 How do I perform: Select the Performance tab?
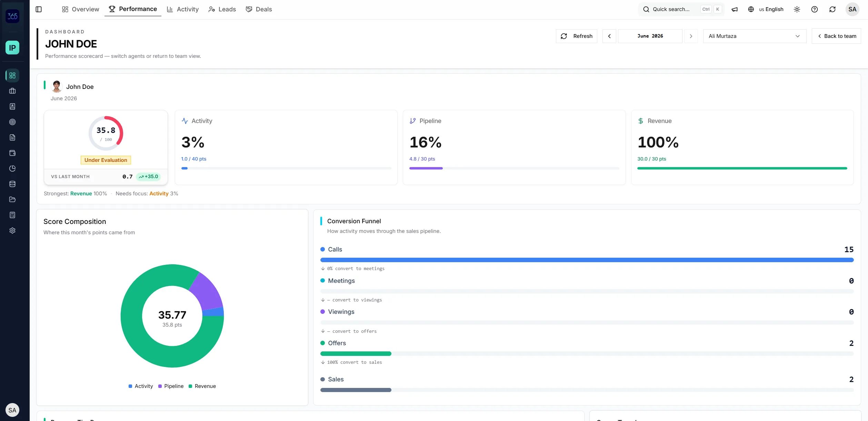click(x=133, y=9)
